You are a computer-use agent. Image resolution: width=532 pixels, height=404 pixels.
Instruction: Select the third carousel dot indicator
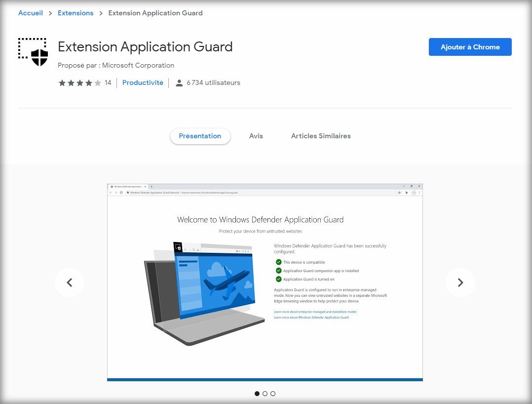tap(273, 394)
